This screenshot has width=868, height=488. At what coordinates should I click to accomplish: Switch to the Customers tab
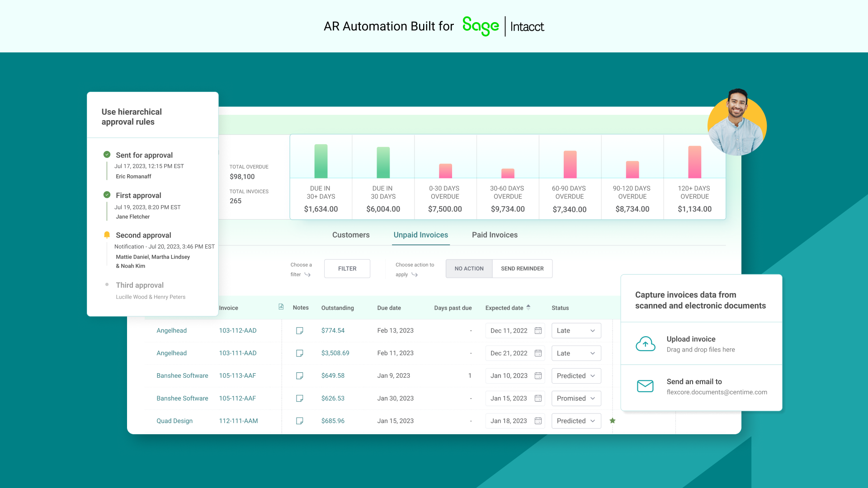pos(351,235)
